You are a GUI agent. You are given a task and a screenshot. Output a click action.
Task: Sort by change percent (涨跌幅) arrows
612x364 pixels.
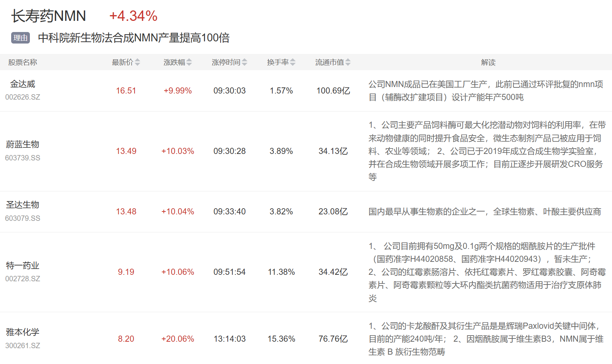[189, 62]
